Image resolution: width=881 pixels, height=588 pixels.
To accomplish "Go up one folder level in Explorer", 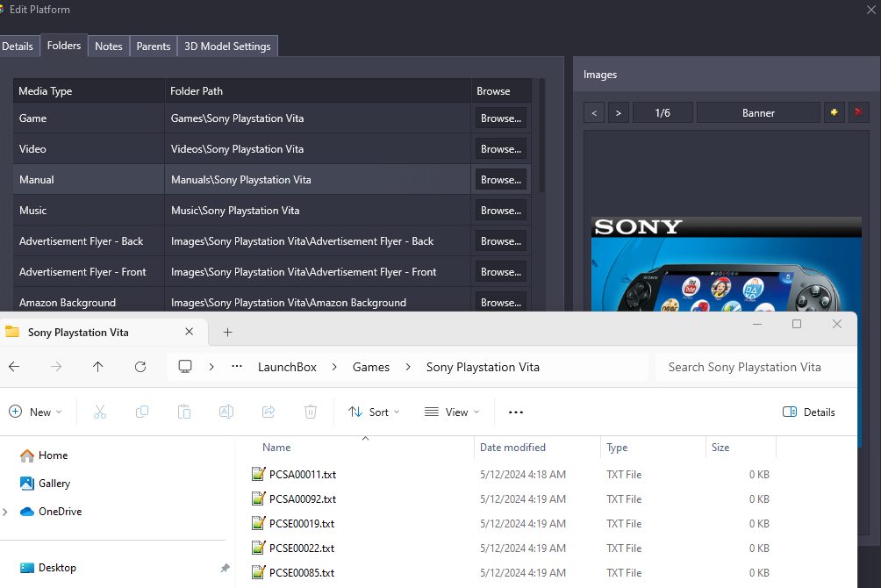I will [97, 367].
